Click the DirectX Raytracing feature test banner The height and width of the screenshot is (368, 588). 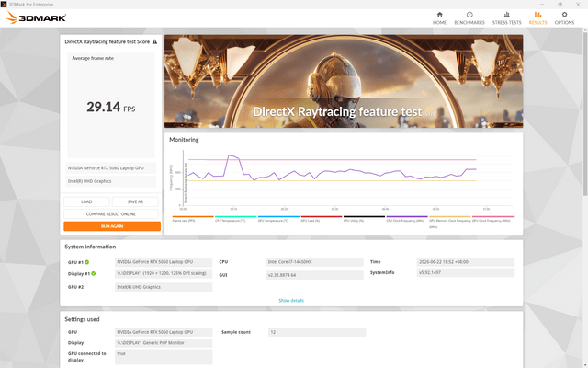pos(344,82)
